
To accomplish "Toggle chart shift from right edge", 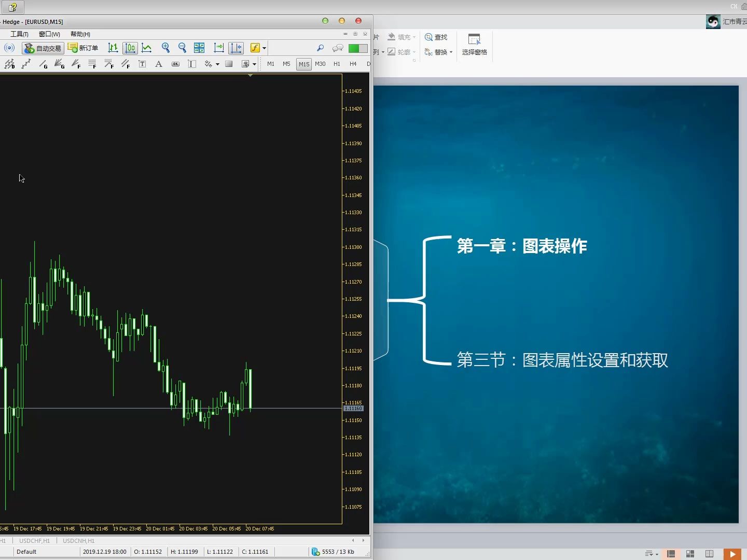I will 236,48.
